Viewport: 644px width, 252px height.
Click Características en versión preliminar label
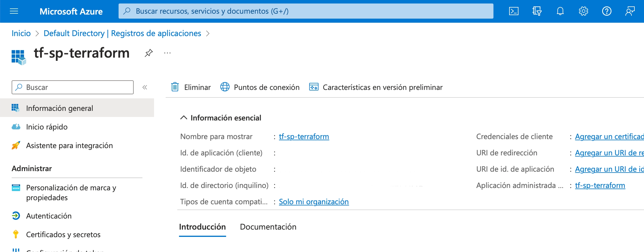coord(383,87)
